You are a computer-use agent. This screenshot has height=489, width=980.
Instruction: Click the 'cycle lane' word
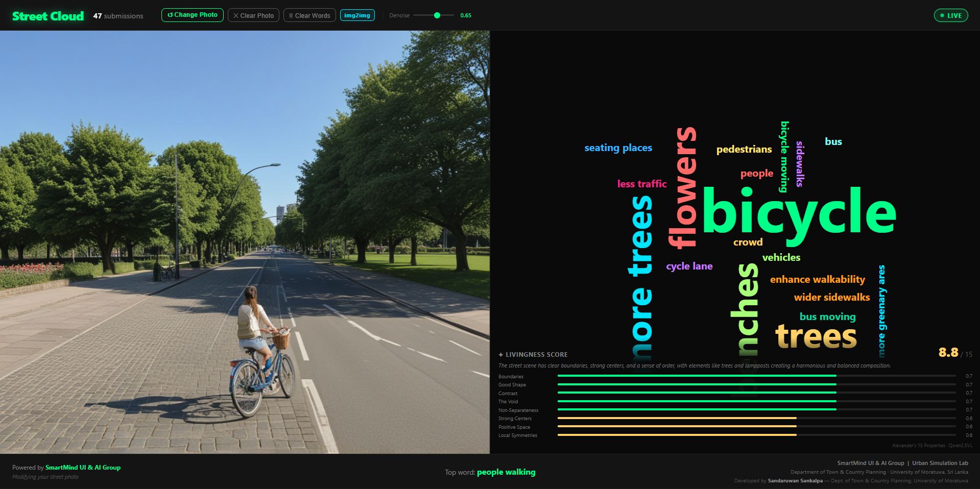tap(689, 266)
